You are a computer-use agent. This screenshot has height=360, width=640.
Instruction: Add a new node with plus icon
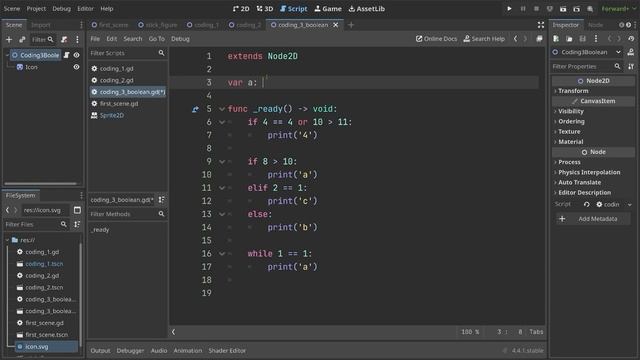(9, 40)
